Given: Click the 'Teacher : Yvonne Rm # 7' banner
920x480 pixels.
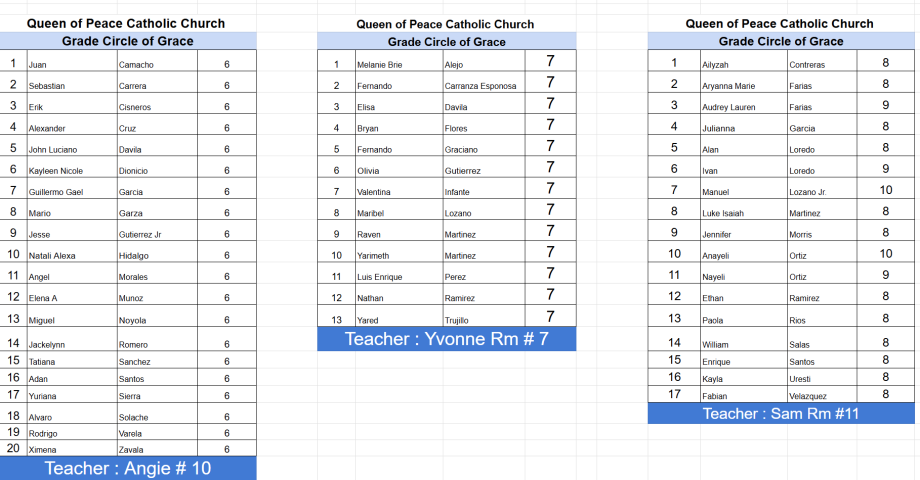Looking at the screenshot, I should coord(446,339).
